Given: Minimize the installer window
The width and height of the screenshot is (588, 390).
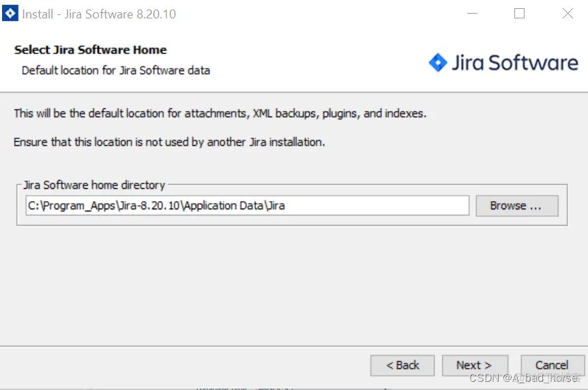Looking at the screenshot, I should [472, 14].
